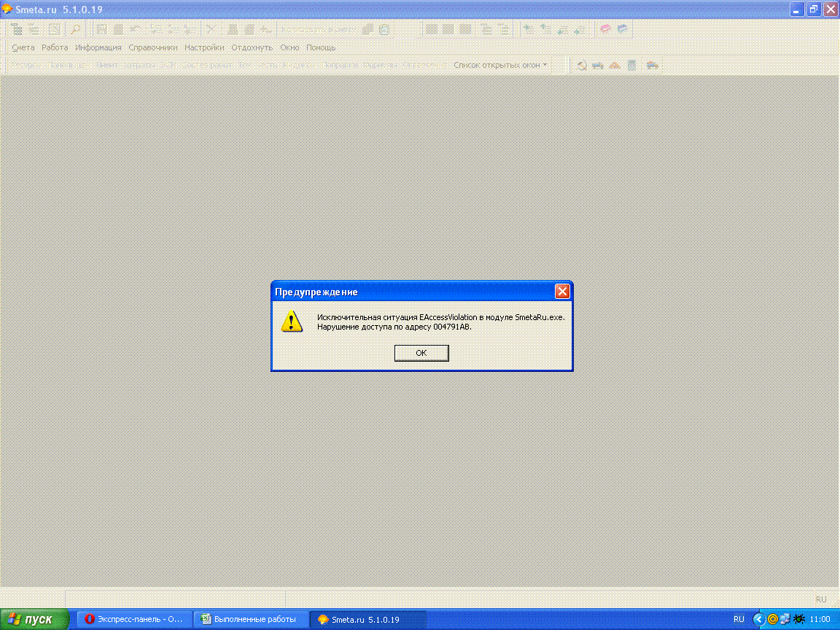Click the dimmed Индексы toolbar button
The height and width of the screenshot is (630, 840).
(x=298, y=65)
